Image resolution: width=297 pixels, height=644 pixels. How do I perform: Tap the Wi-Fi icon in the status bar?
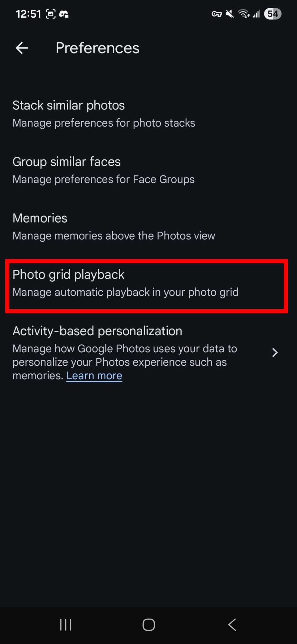243,14
